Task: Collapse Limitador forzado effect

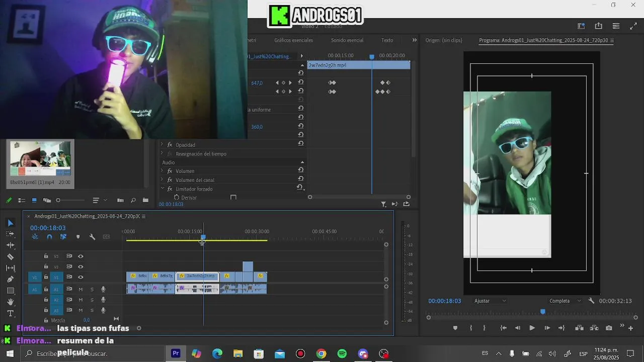Action: pos(162,189)
